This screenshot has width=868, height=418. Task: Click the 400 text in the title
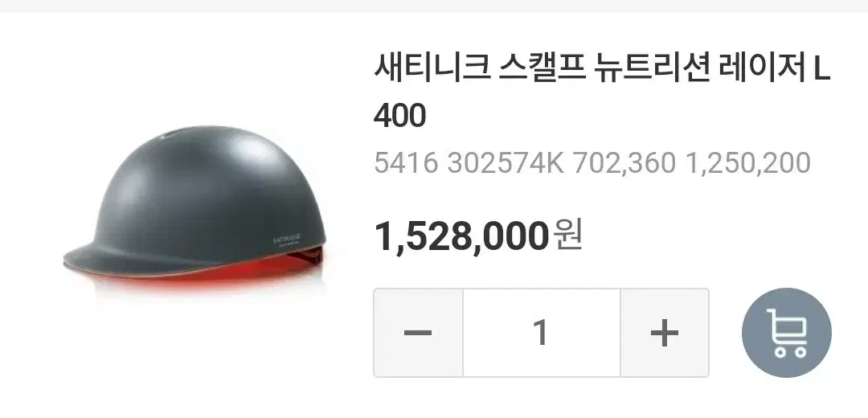click(399, 117)
